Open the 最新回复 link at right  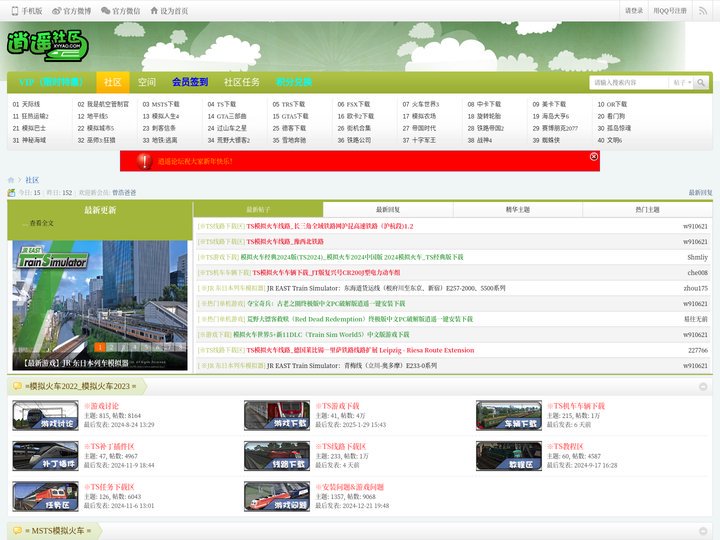(x=700, y=193)
